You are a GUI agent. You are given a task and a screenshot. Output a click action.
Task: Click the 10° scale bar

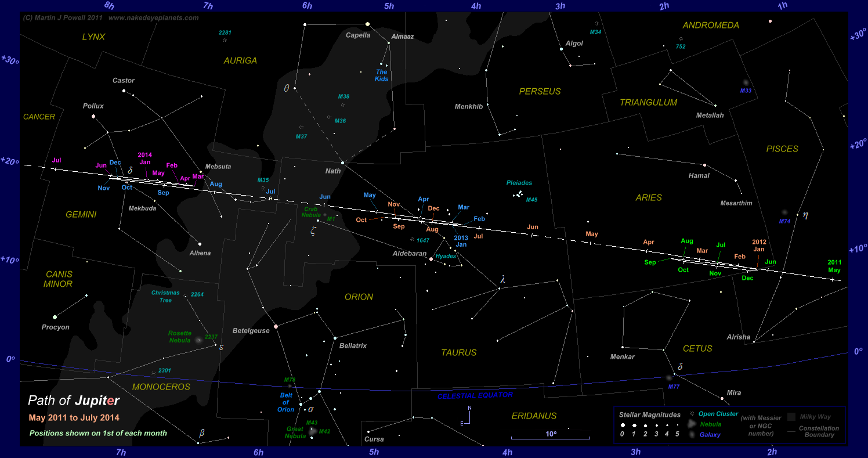550,438
